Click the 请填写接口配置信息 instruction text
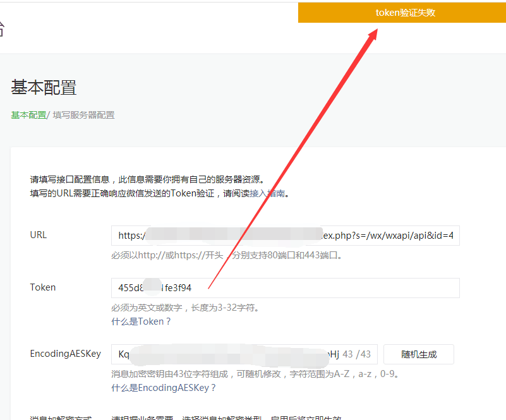 147,179
